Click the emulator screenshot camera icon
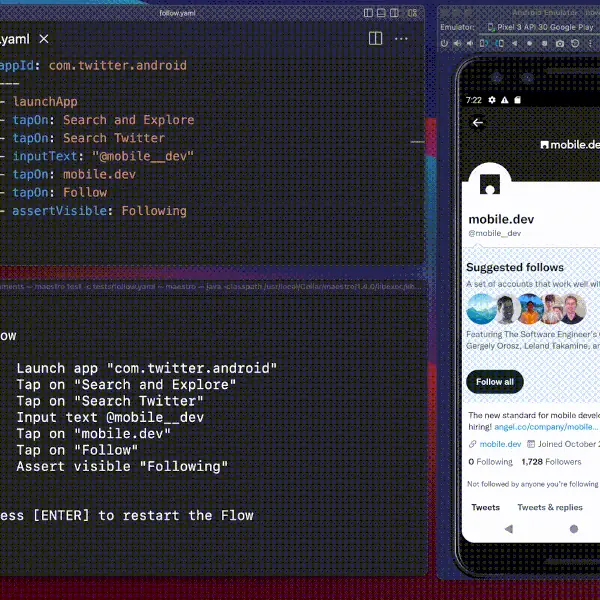 (560, 44)
